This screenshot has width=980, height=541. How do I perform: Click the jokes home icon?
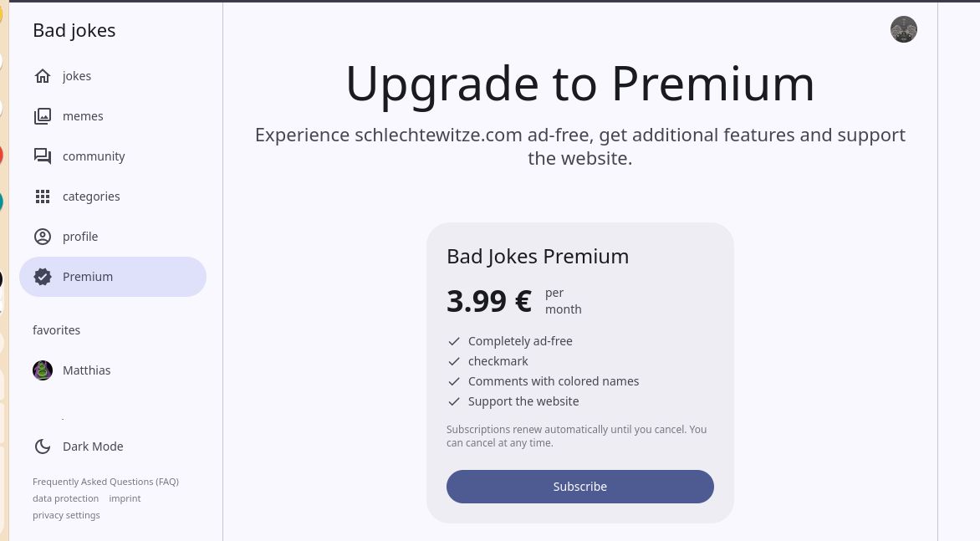(43, 76)
